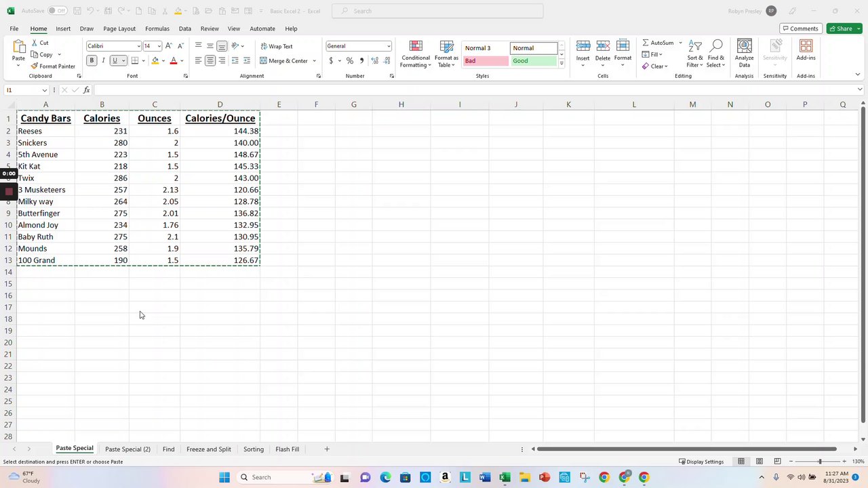Toggle Italic formatting
This screenshot has height=488, width=868.
[x=103, y=60]
